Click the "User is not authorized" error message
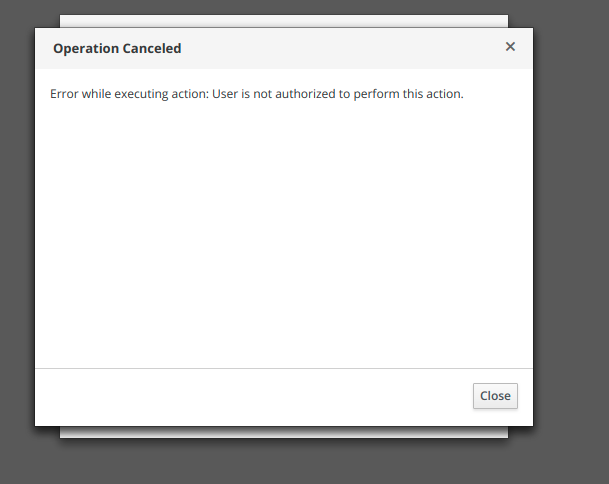 [x=257, y=95]
